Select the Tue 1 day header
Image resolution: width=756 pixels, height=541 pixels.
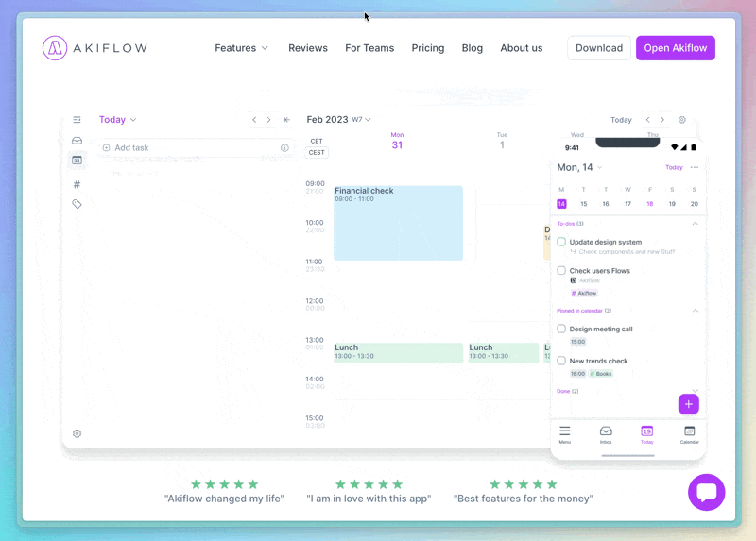coord(502,142)
